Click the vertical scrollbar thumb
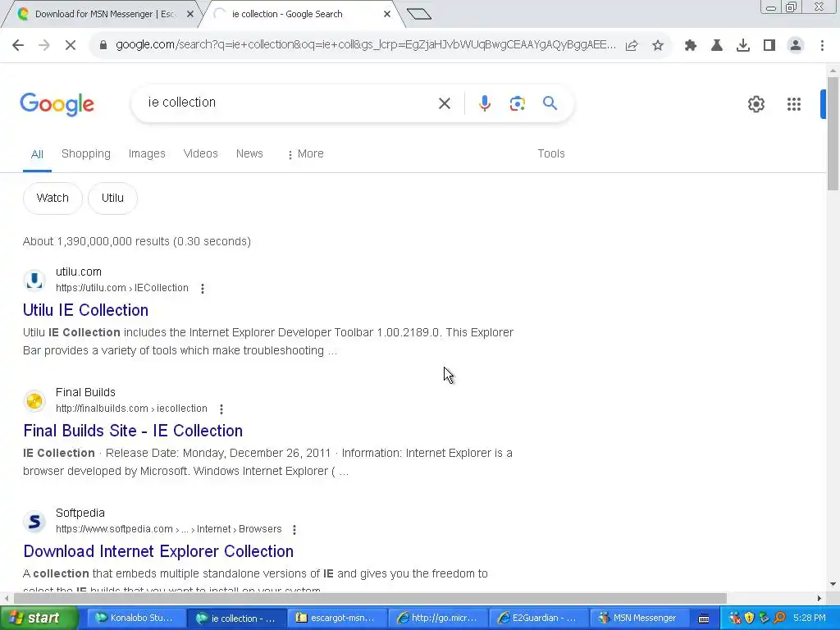The height and width of the screenshot is (630, 840). click(x=833, y=134)
